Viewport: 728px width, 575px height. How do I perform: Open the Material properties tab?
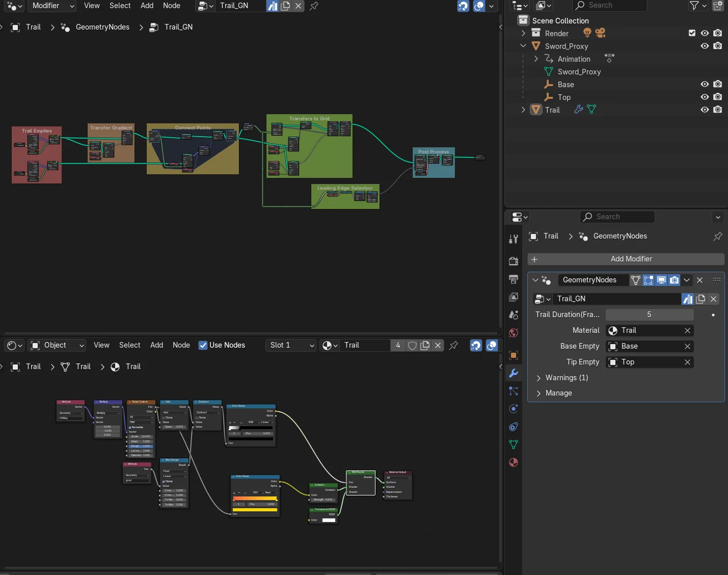coord(514,463)
